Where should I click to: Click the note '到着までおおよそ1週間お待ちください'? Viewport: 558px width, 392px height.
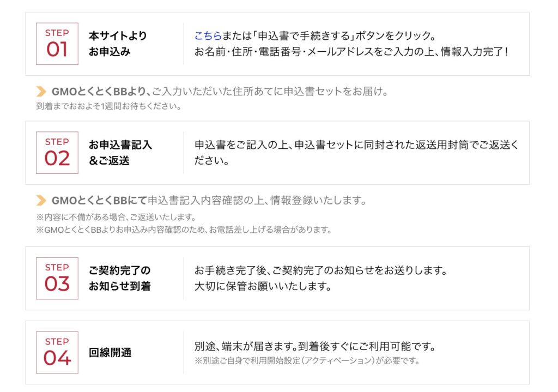click(108, 106)
